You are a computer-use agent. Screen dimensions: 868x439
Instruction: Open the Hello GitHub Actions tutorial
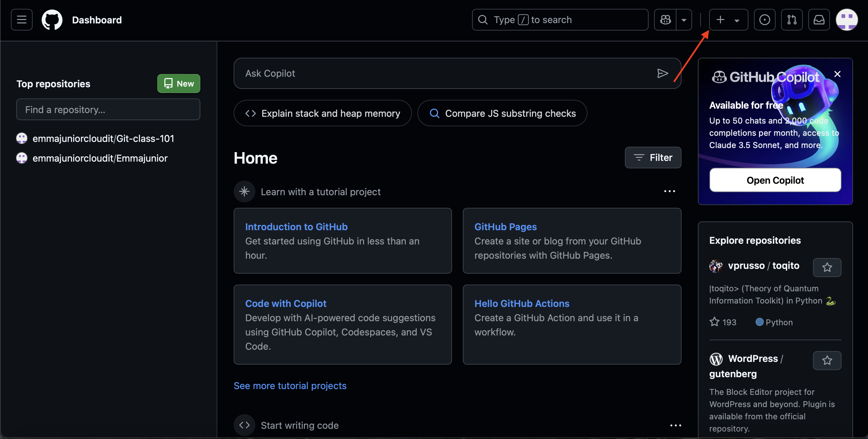tap(522, 304)
